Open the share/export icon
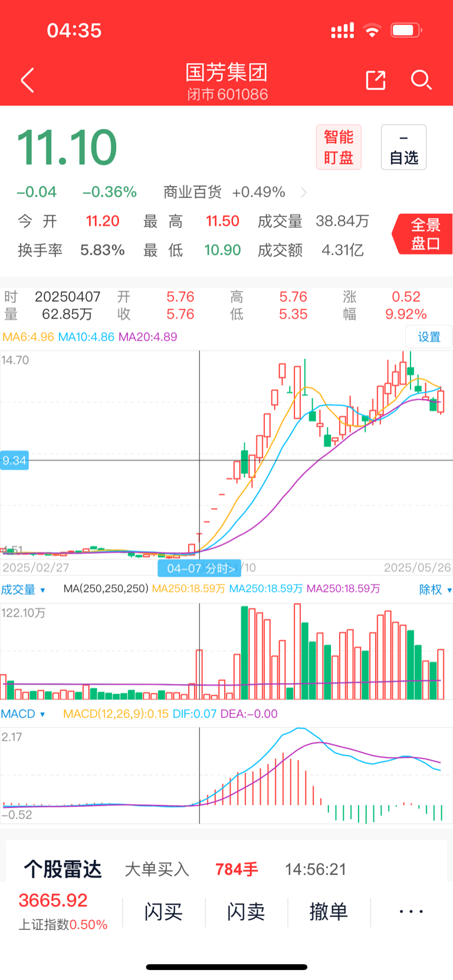 (376, 80)
